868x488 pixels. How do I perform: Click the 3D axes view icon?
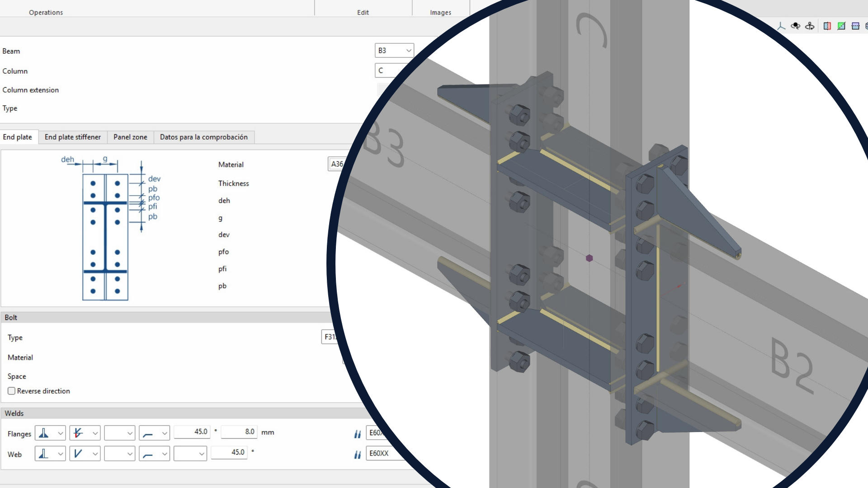(x=781, y=26)
